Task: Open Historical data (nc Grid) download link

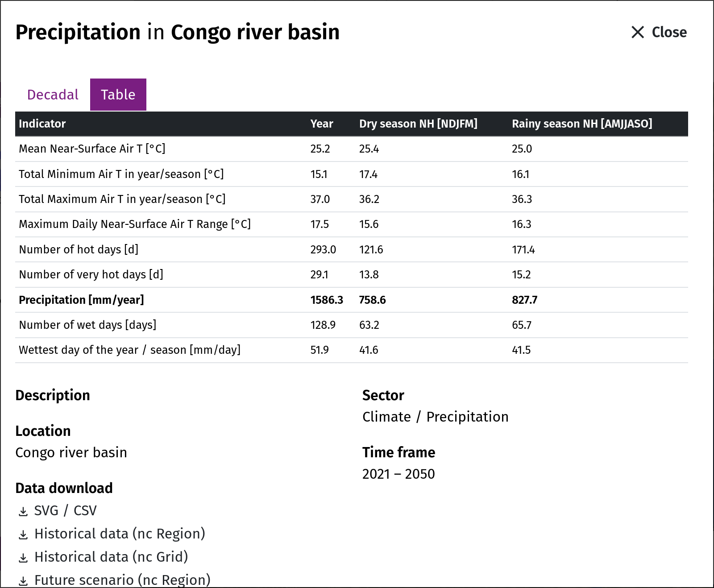Action: [111, 557]
